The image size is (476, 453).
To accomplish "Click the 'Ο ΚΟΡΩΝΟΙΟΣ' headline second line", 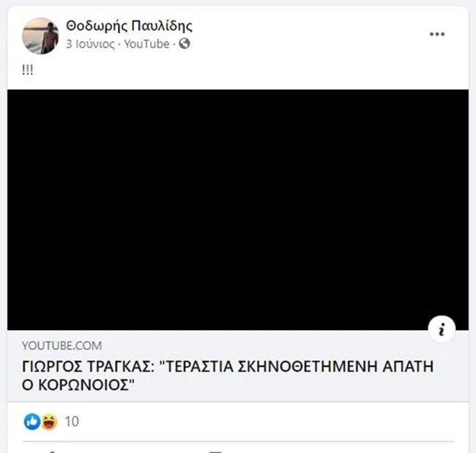I will [78, 386].
